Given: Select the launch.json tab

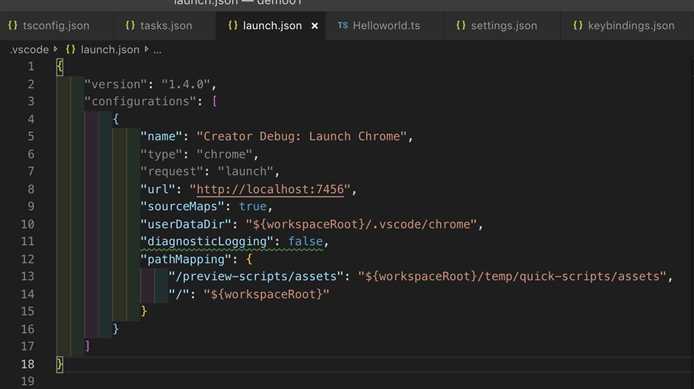Looking at the screenshot, I should 272,26.
